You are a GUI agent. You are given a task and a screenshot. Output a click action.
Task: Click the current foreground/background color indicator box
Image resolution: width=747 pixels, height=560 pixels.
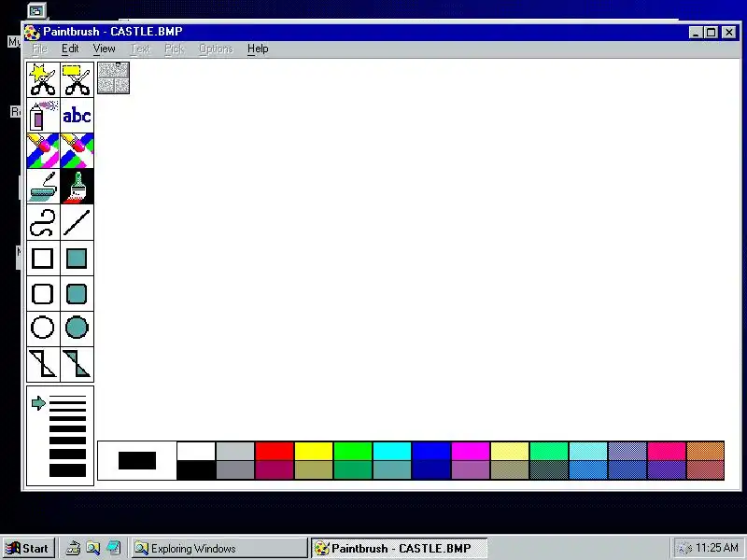[x=137, y=460]
